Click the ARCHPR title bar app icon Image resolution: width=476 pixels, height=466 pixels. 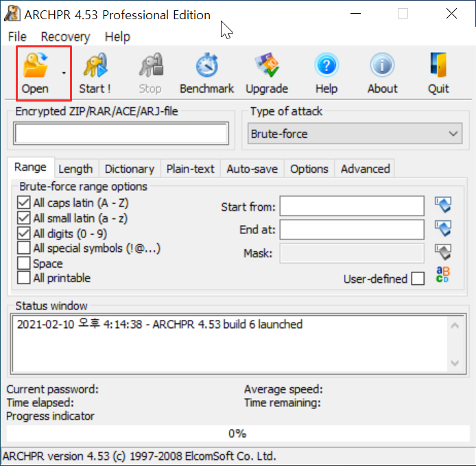(12, 14)
